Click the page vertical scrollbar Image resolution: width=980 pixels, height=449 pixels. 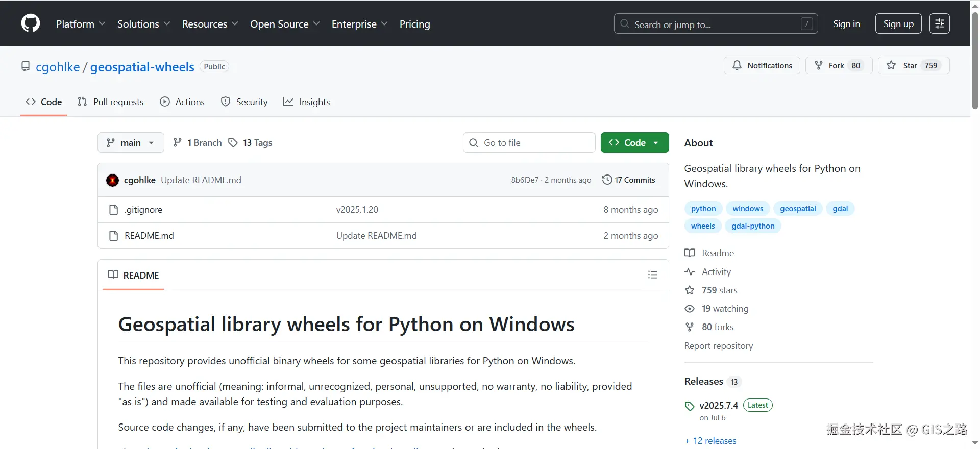click(x=975, y=61)
